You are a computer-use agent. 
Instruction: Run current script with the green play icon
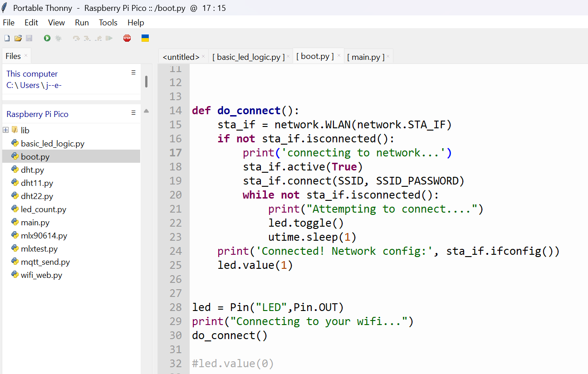pos(47,39)
